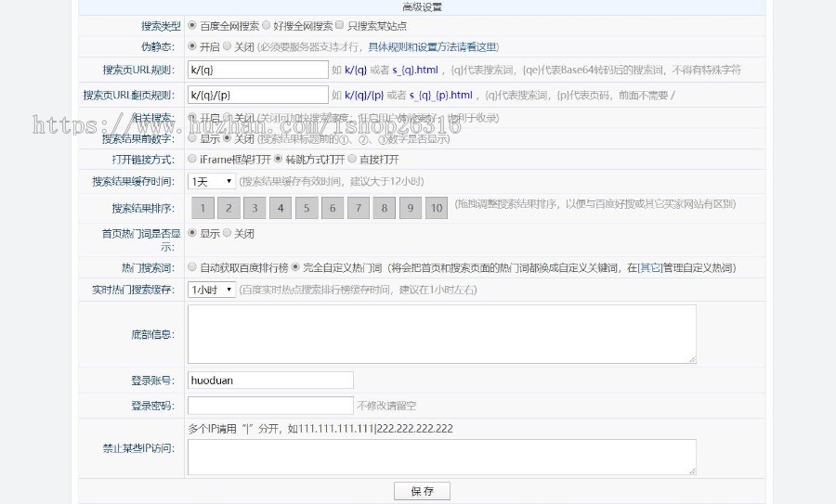Click the 底部信息 text area
This screenshot has height=504, width=836.
coord(442,334)
